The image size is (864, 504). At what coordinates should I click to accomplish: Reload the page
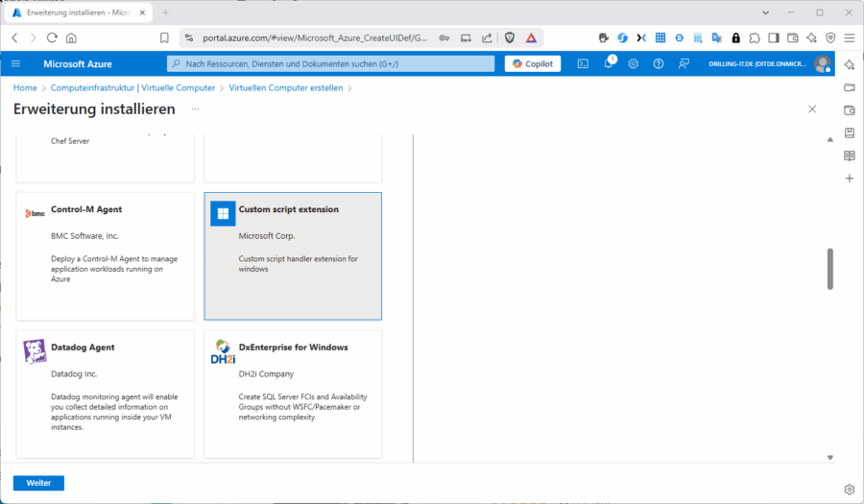pos(52,37)
